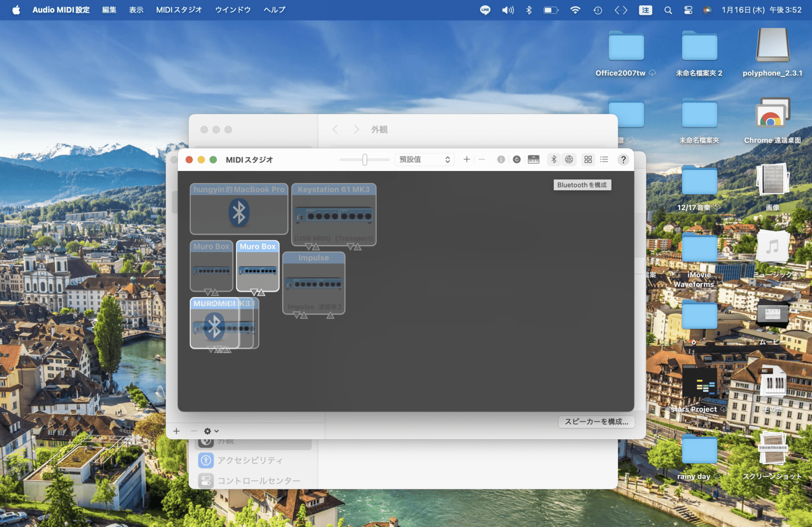
Task: Click the Bluetoothを構成 button
Action: (582, 185)
